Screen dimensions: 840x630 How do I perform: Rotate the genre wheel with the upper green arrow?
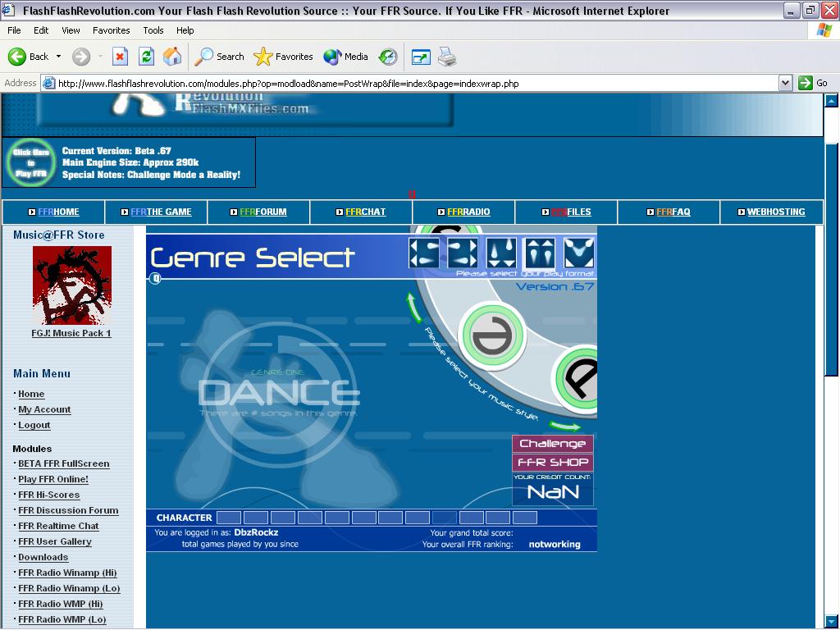(x=414, y=308)
